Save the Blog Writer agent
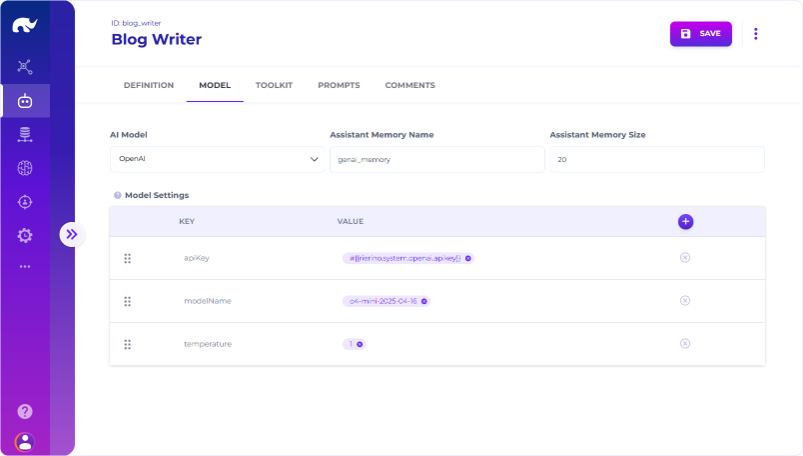 701,34
